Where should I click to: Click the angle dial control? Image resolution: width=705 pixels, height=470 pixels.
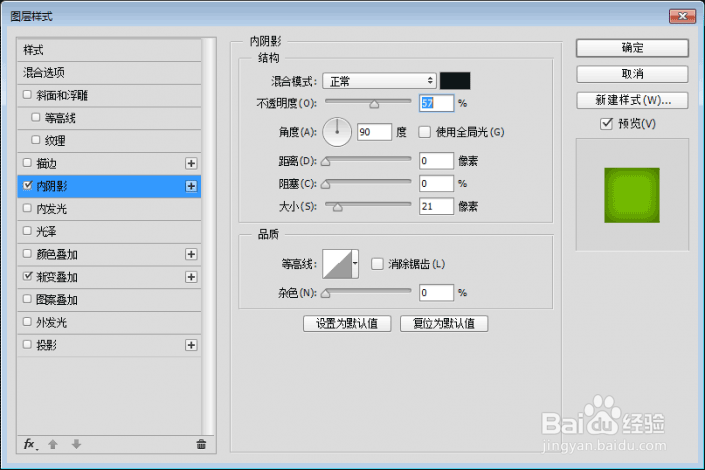(337, 132)
